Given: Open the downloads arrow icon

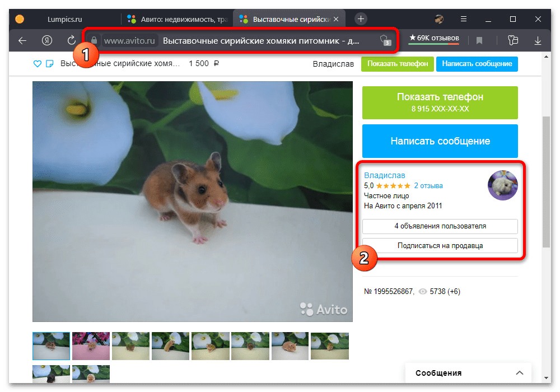Looking at the screenshot, I should 538,40.
